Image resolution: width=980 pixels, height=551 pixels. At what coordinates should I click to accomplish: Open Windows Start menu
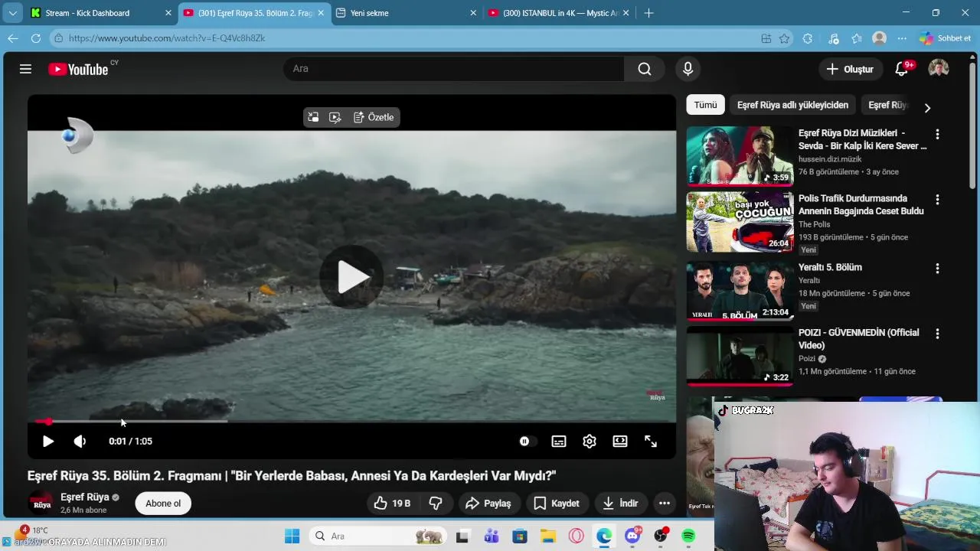292,536
